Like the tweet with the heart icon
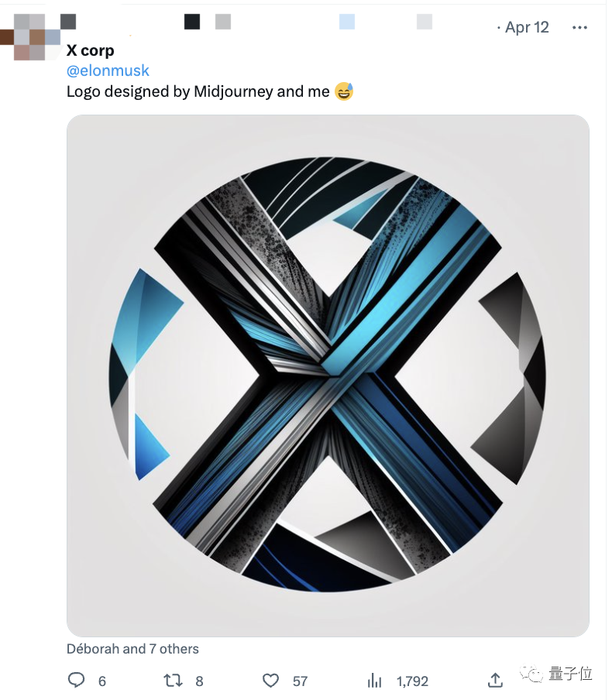The height and width of the screenshot is (700, 612). (270, 681)
